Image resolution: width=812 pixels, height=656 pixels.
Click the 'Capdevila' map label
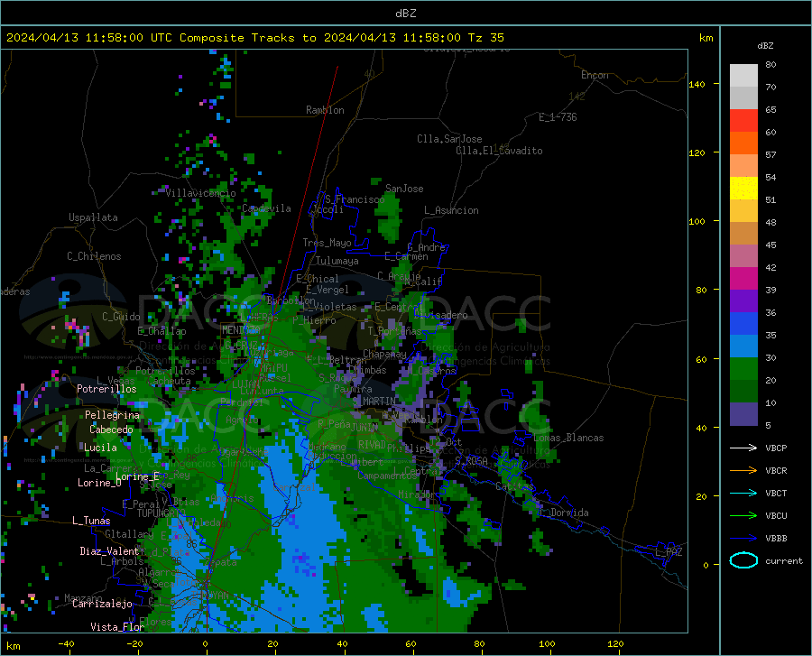(x=266, y=208)
